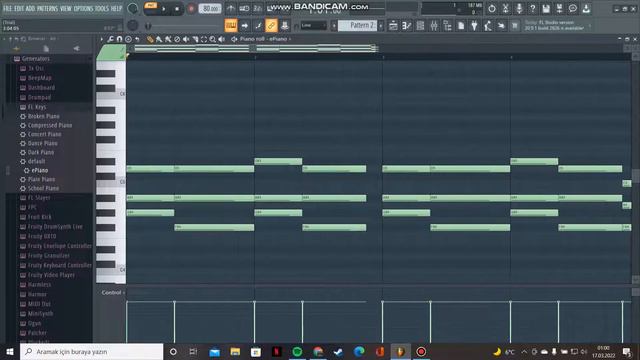Open Spotify from the taskbar
The image size is (640, 360).
pyautogui.click(x=297, y=351)
